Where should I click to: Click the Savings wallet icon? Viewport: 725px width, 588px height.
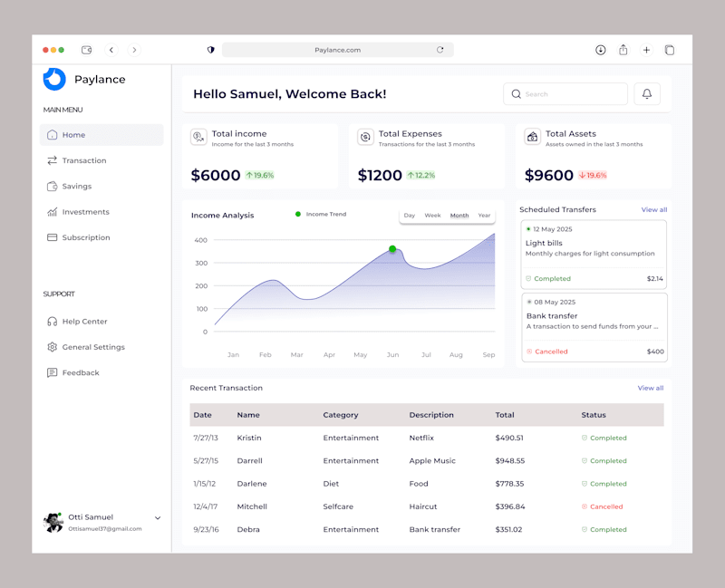[53, 187]
